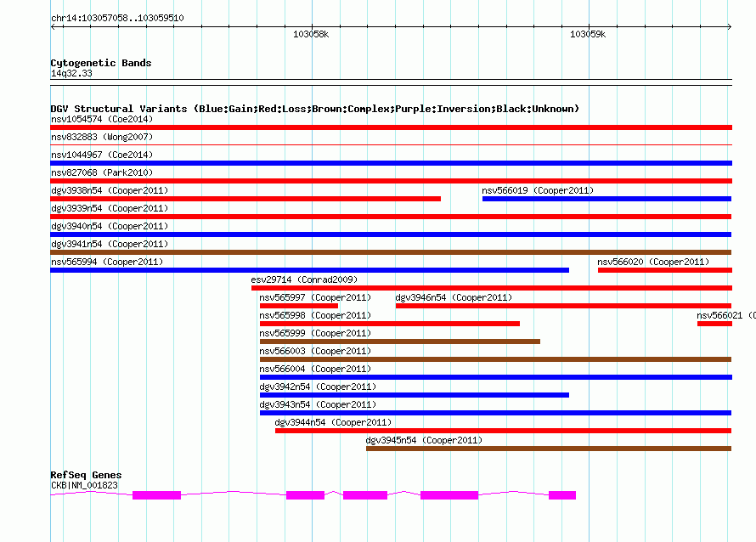
Task: Click the first (leftmost) CKB exon block
Action: click(156, 495)
